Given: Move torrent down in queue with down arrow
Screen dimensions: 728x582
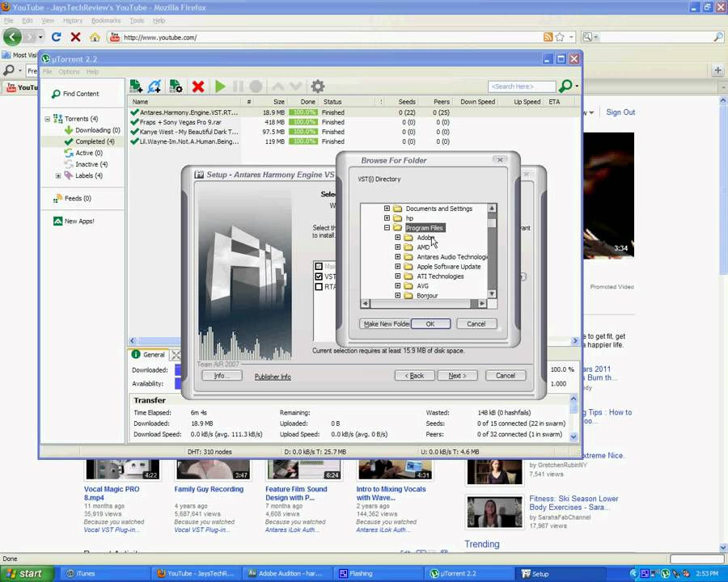Looking at the screenshot, I should coord(296,86).
